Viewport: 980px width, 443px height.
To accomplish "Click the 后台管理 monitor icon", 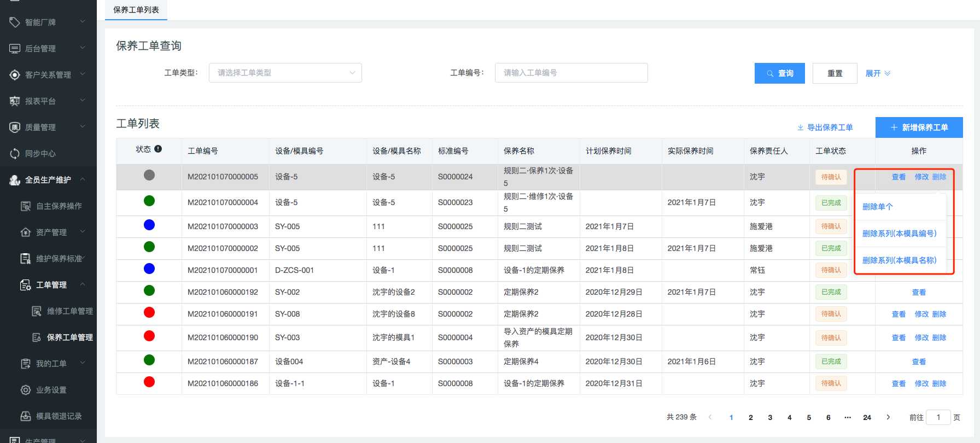I will (x=15, y=49).
